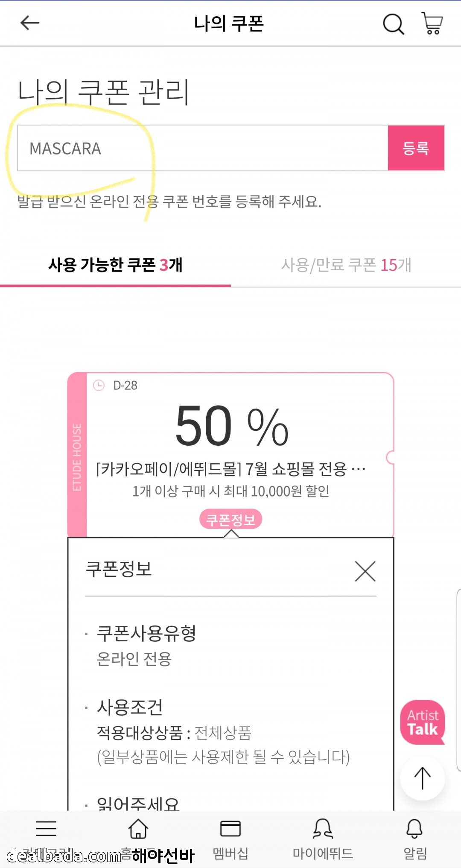Image resolution: width=461 pixels, height=868 pixels.
Task: Open the shopping cart
Action: [432, 23]
